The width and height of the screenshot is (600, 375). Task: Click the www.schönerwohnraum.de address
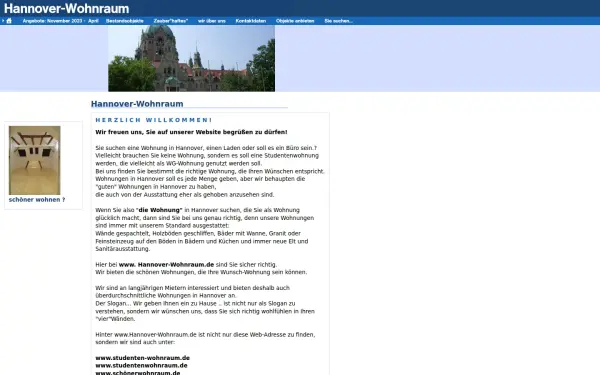coord(138,373)
